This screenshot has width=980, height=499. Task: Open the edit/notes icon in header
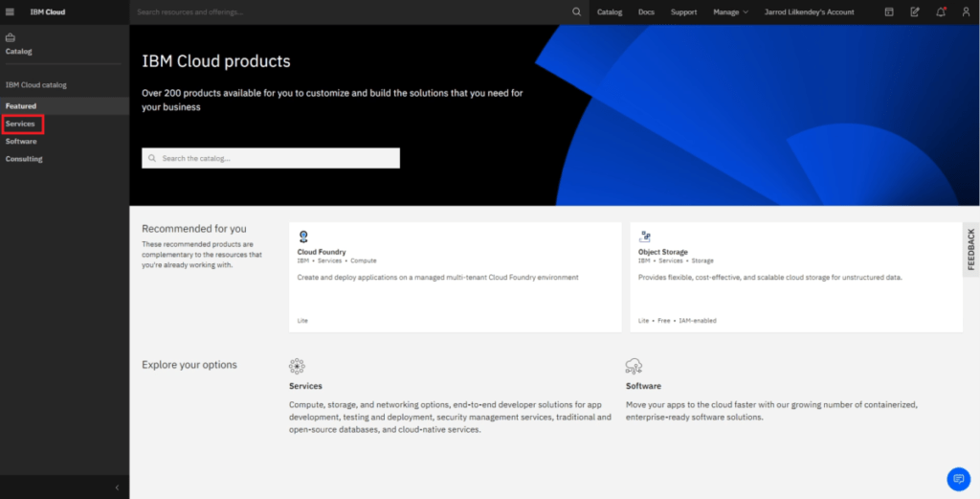point(914,11)
